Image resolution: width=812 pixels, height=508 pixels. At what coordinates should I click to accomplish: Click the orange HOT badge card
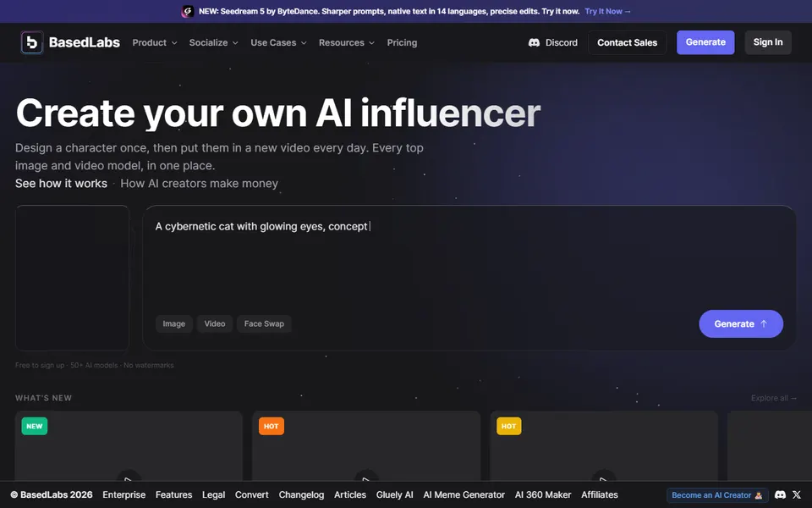[272, 426]
